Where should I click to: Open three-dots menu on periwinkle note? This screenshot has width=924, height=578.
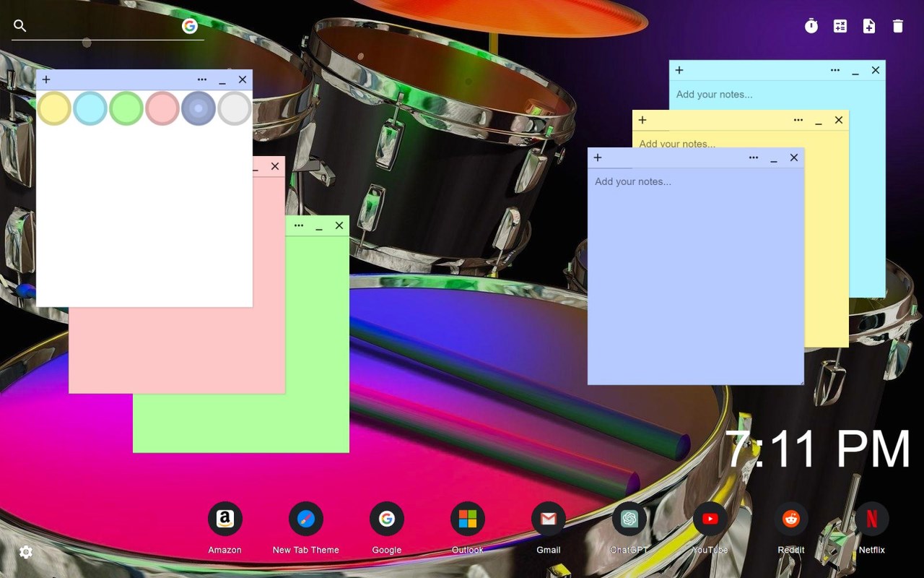pos(754,158)
